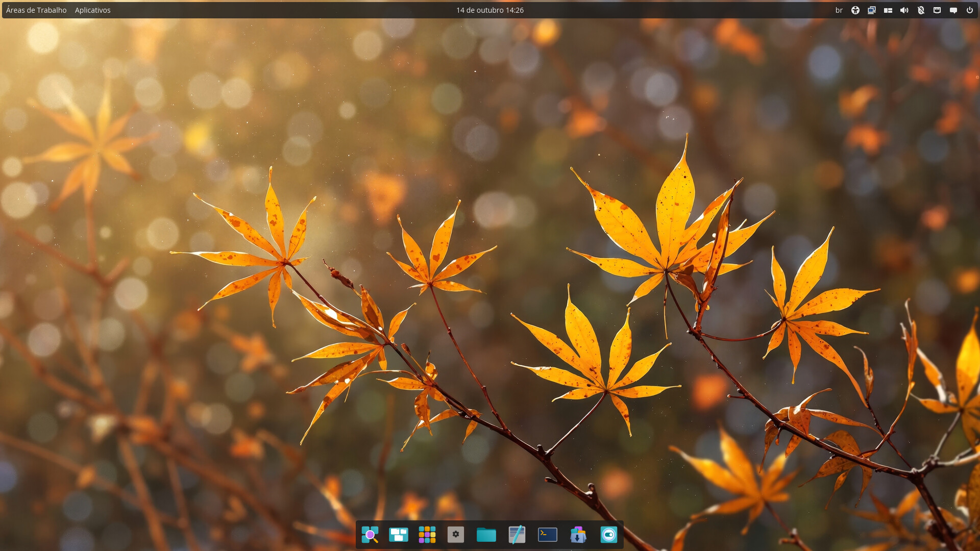
Task: Open the accessibility menu in panel
Action: pos(855,10)
